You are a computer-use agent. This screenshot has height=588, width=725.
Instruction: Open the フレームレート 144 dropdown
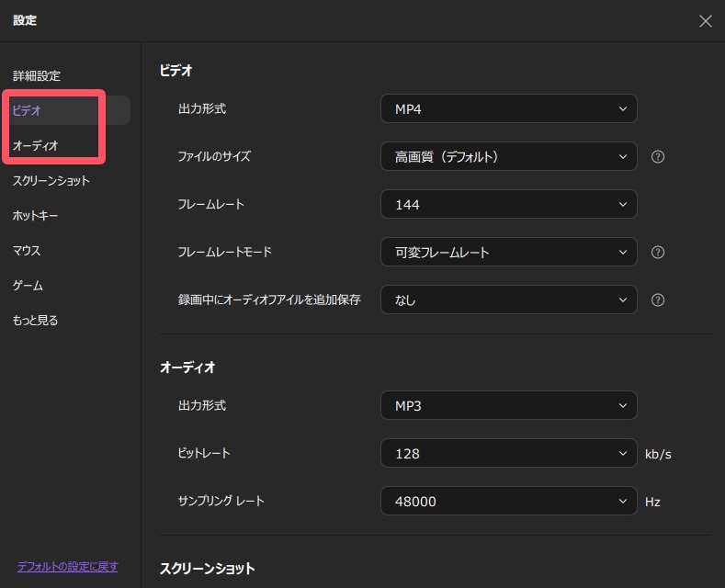tap(508, 205)
